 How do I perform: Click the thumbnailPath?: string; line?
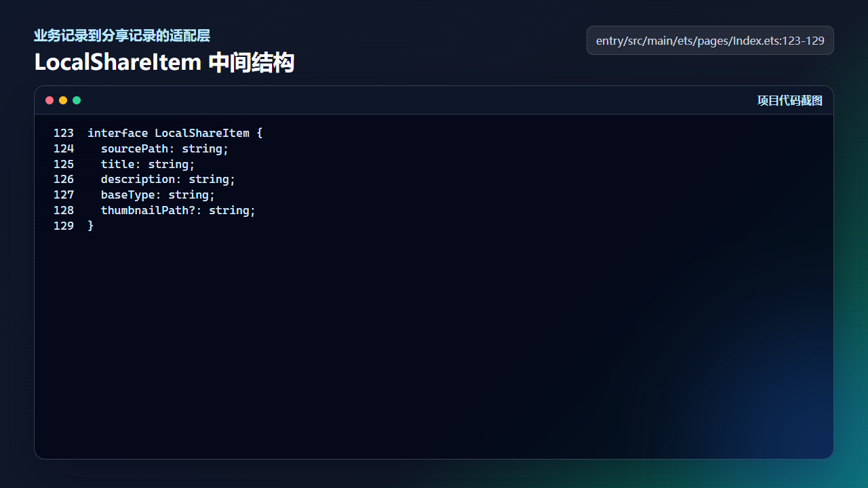(x=178, y=211)
